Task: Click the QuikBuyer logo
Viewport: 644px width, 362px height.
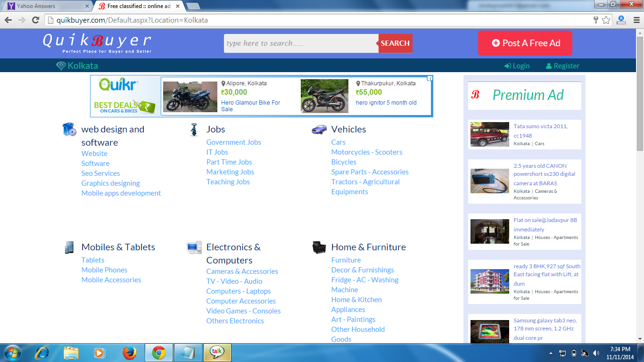Action: point(97,43)
